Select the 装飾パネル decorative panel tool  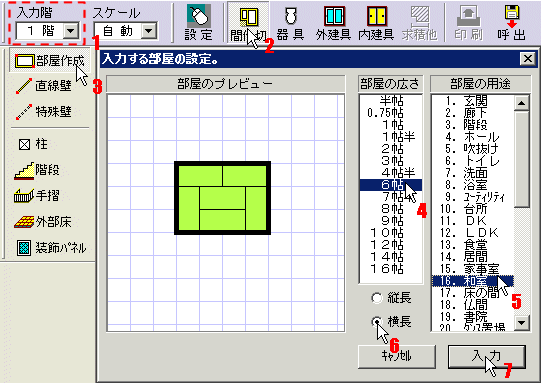point(51,247)
